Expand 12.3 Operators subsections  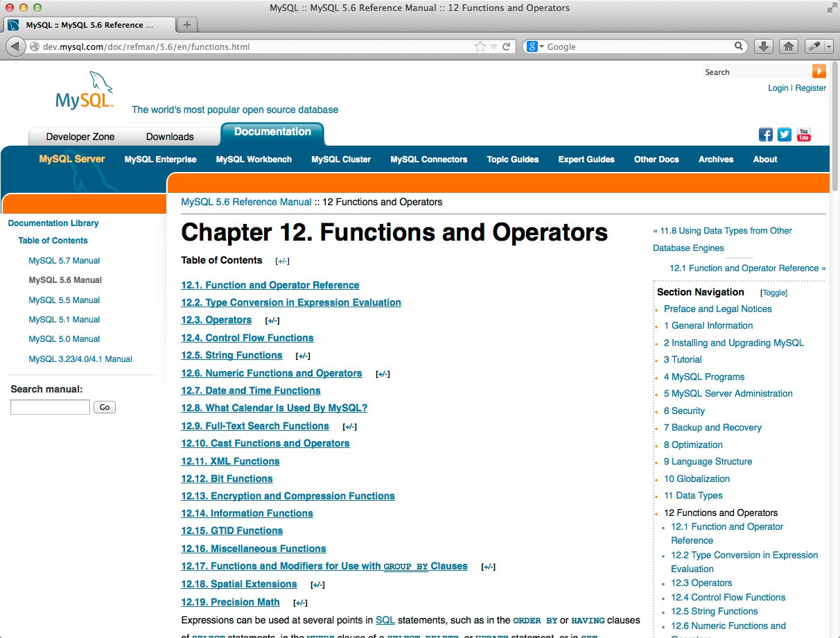[272, 321]
